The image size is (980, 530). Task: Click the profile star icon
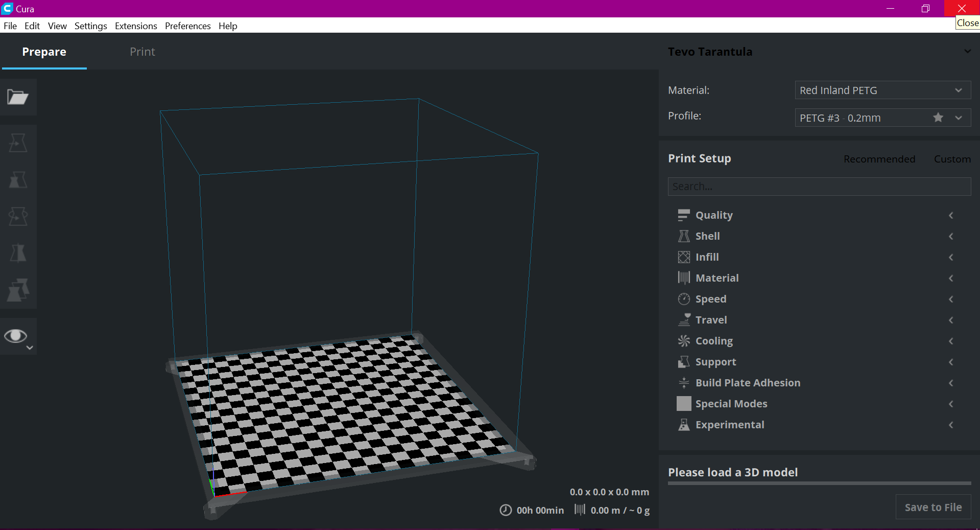pyautogui.click(x=938, y=118)
